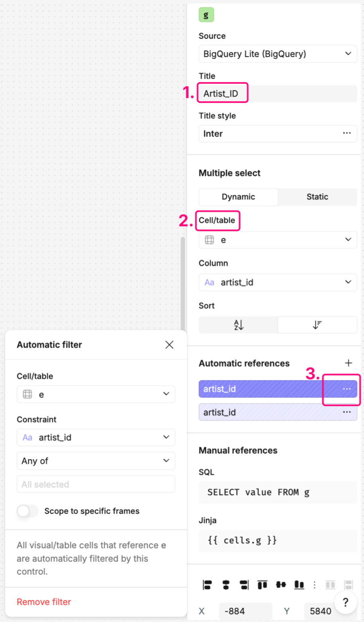Select alphabetical A-Z sort option
Viewport: 364px width, 622px height.
(x=239, y=325)
